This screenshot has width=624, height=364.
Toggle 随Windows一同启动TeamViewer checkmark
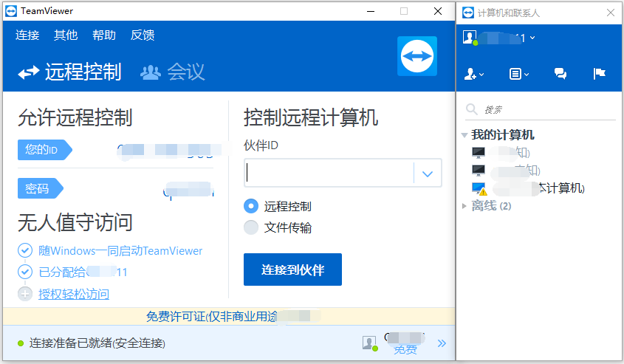coord(24,250)
